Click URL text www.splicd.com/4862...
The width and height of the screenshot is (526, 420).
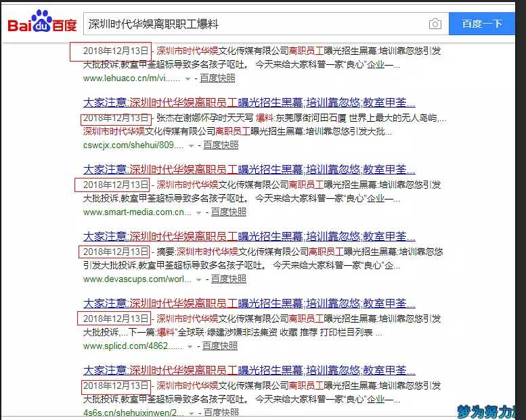tap(133, 346)
